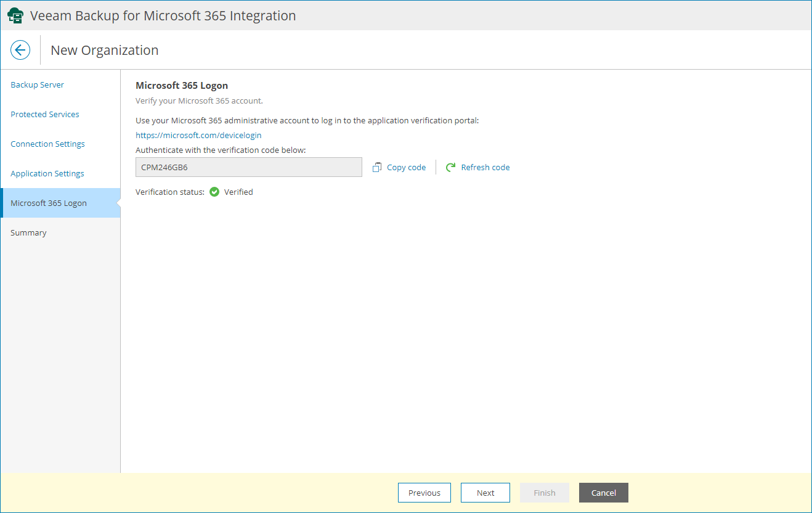Click the Refresh code link
This screenshot has height=513, width=812.
pos(485,167)
